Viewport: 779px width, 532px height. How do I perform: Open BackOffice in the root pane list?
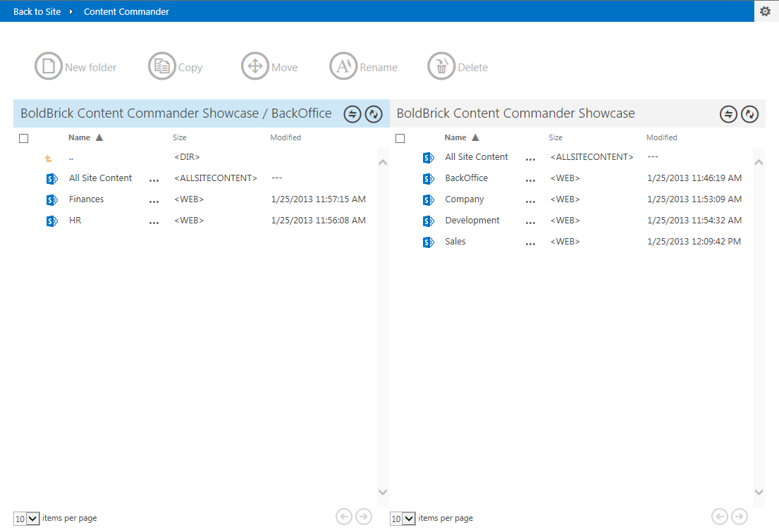coord(467,178)
